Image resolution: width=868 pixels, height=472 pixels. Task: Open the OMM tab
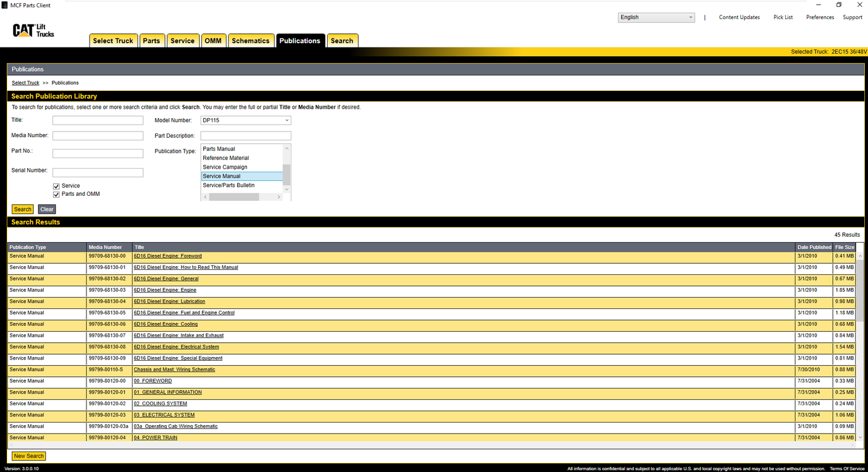213,40
